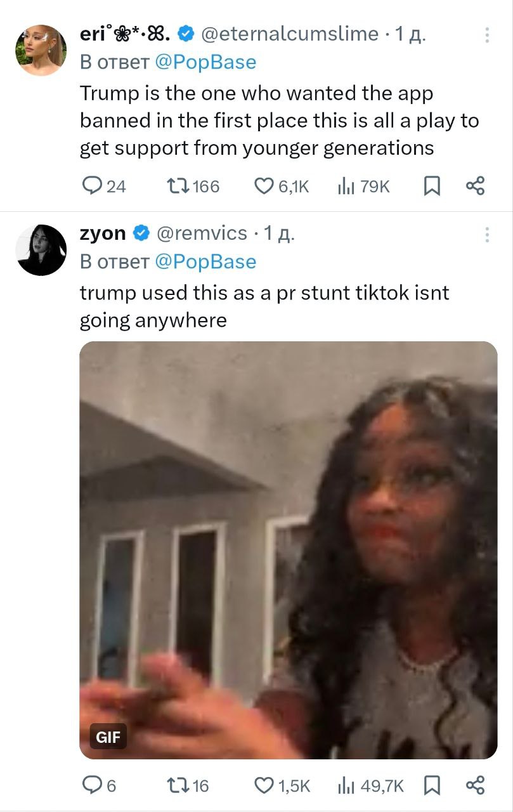This screenshot has height=812, width=513.
Task: Share zyon's tweet with the share icon
Action: pos(475,786)
